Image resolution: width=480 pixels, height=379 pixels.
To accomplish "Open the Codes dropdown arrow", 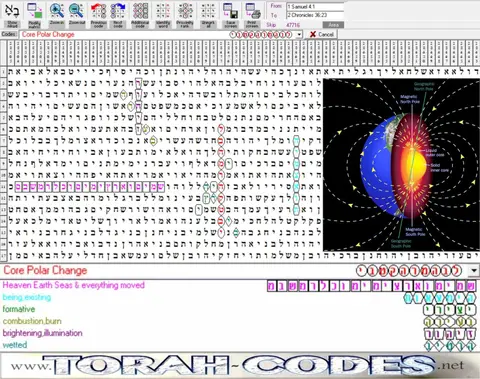I will (299, 34).
